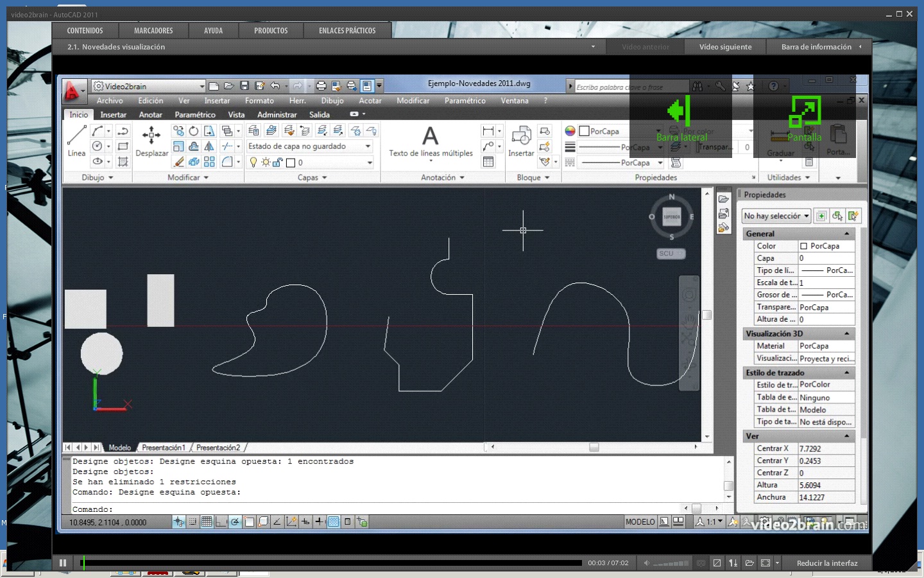Click the binoculars search icon in title bar
This screenshot has width=924, height=578.
coord(697,86)
